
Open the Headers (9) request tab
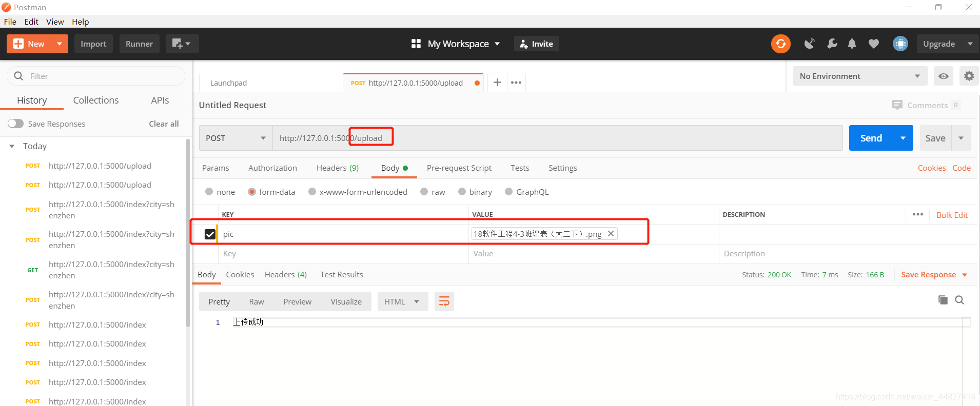[x=338, y=168]
